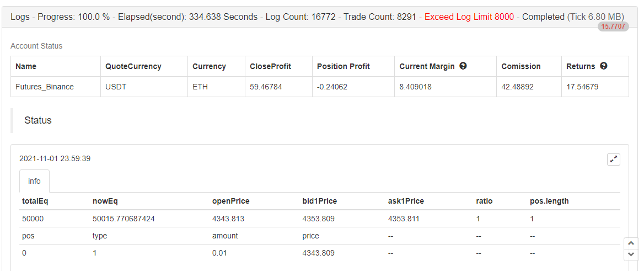
Task: Click the Current Margin help icon
Action: coord(463,66)
